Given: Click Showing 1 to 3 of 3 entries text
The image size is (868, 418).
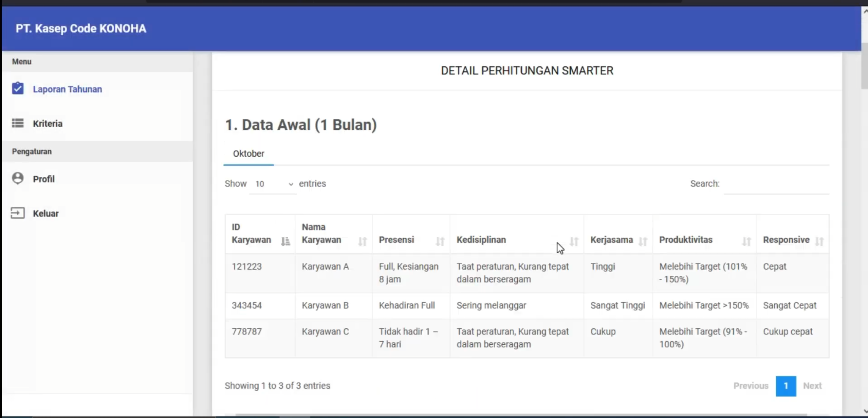Looking at the screenshot, I should point(277,386).
